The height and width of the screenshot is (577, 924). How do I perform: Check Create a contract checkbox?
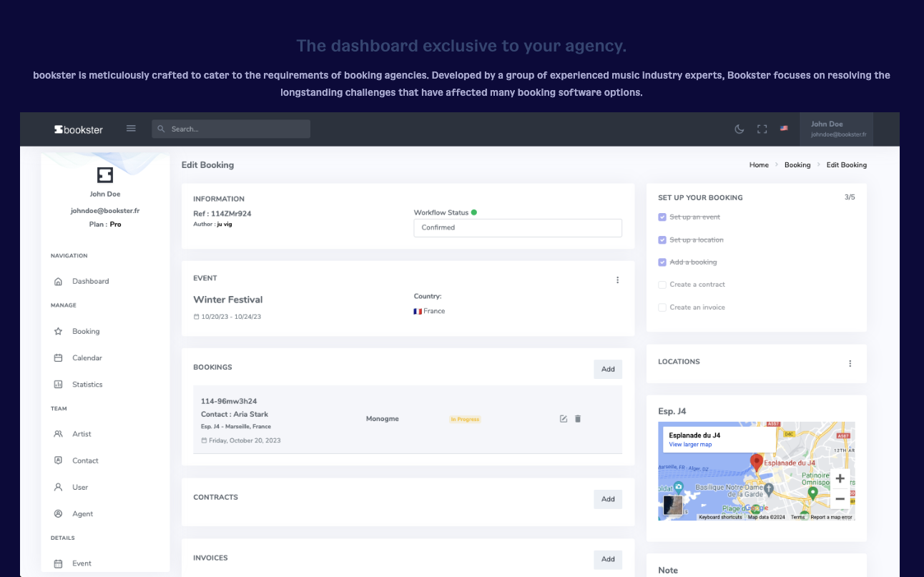(662, 285)
